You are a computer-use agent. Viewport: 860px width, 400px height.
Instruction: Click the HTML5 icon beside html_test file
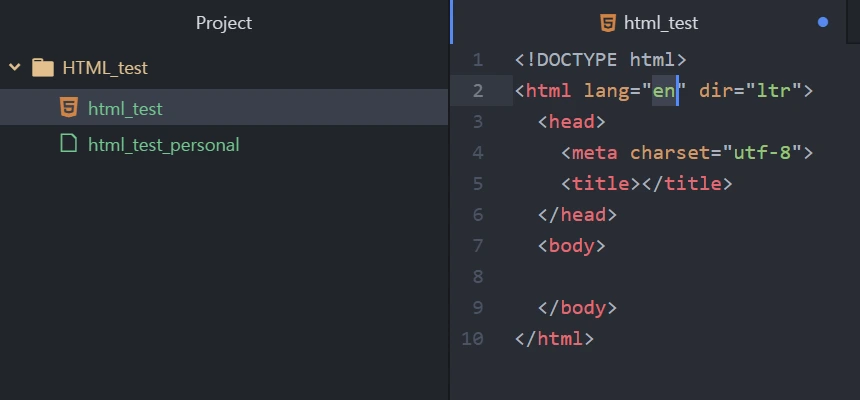pos(68,108)
